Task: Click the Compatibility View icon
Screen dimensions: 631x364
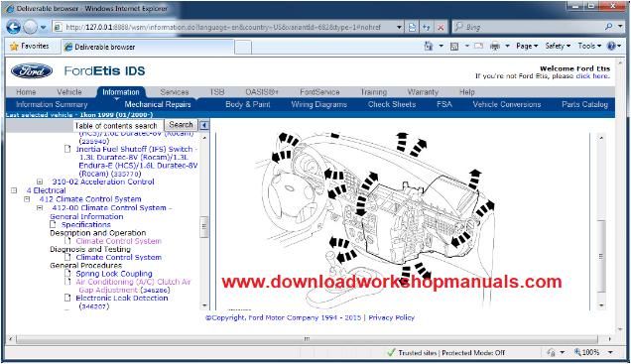Action: pos(413,28)
